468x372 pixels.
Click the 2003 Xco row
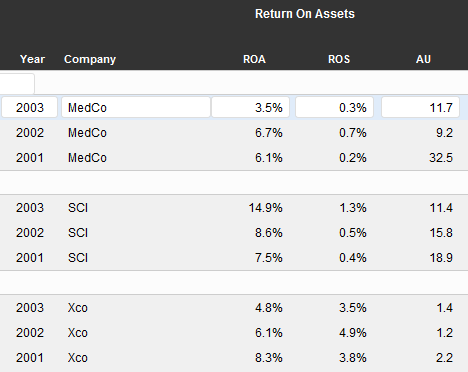234,308
